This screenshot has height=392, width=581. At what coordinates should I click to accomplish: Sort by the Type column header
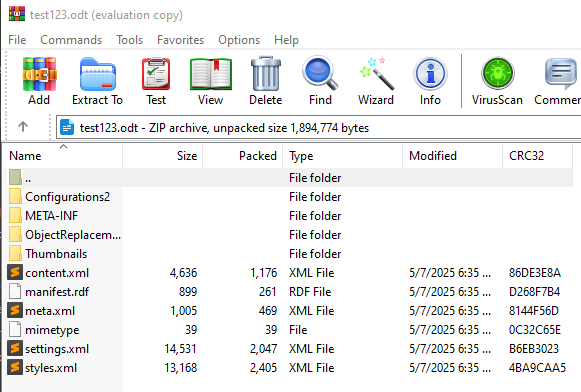coord(343,156)
